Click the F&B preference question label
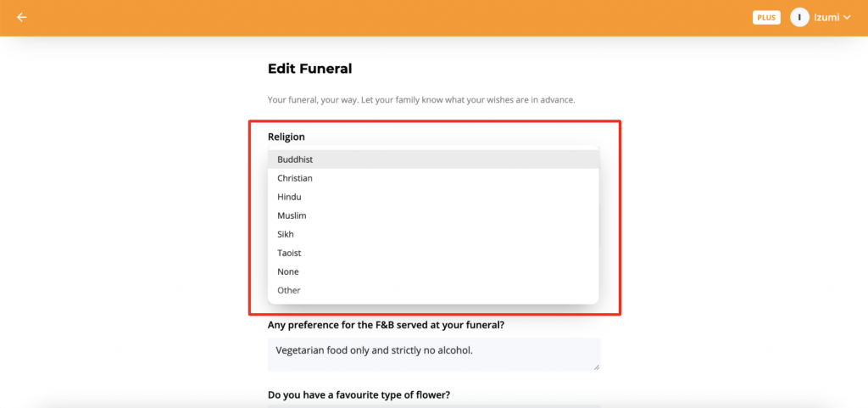The image size is (868, 408). coord(386,326)
